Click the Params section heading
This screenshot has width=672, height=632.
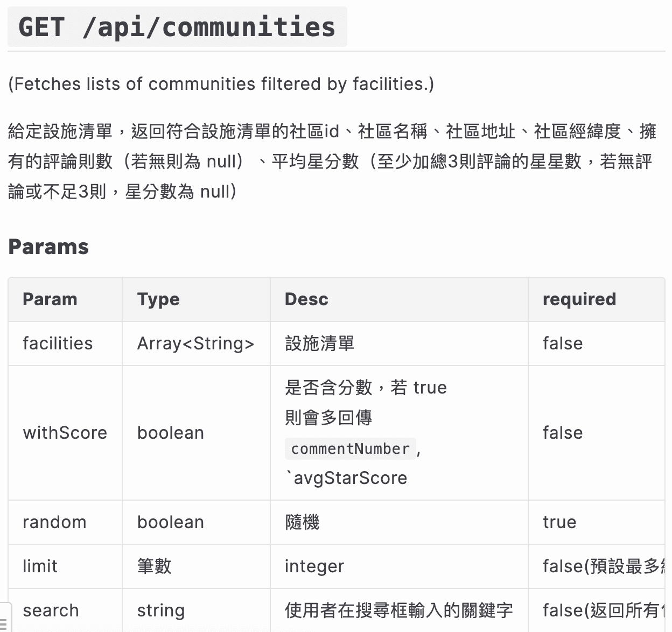point(48,247)
